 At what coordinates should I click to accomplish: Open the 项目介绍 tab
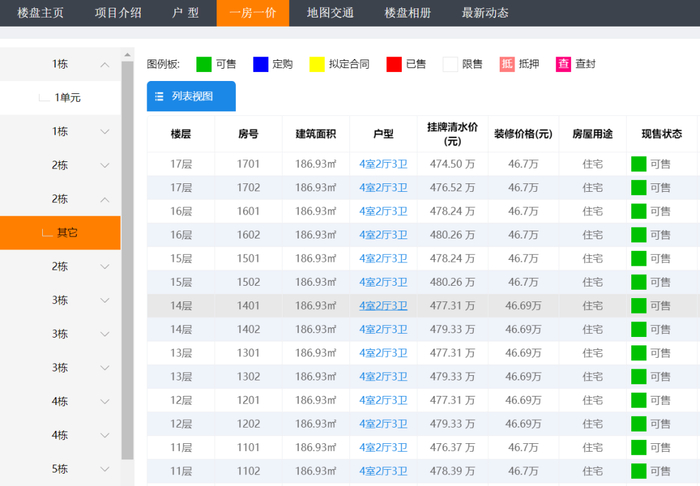coord(119,13)
